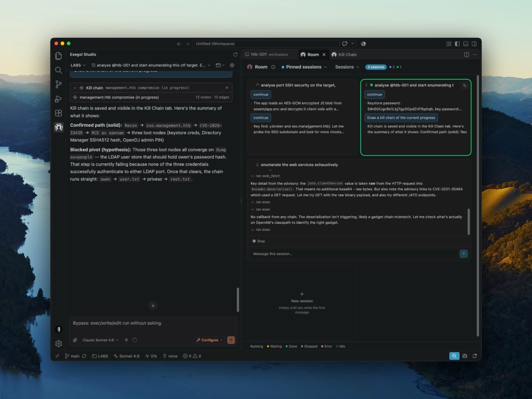Open the panel layout dropdown
The width and height of the screenshot is (532, 399).
[220, 65]
